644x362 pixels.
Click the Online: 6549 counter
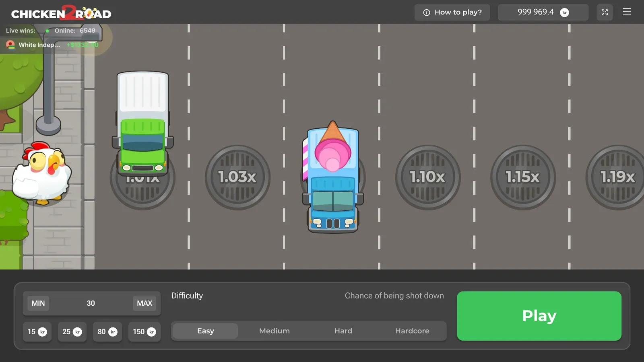point(75,31)
